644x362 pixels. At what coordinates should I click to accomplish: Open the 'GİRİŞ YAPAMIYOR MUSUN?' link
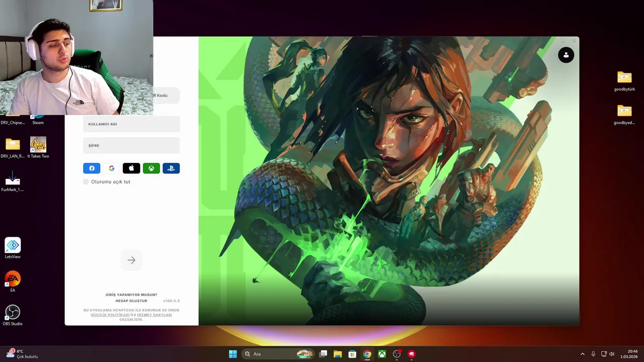click(x=131, y=295)
